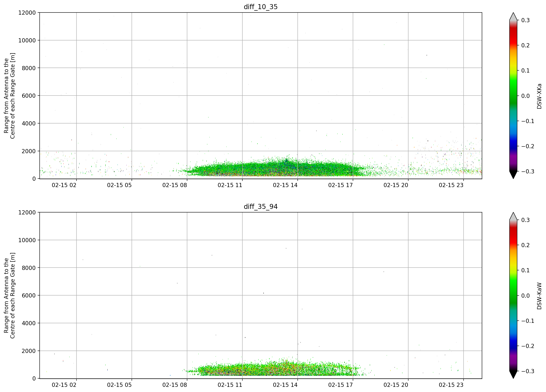Click the 8000 y-tick in diff_35_94
This screenshot has width=546, height=392.
[x=29, y=268]
